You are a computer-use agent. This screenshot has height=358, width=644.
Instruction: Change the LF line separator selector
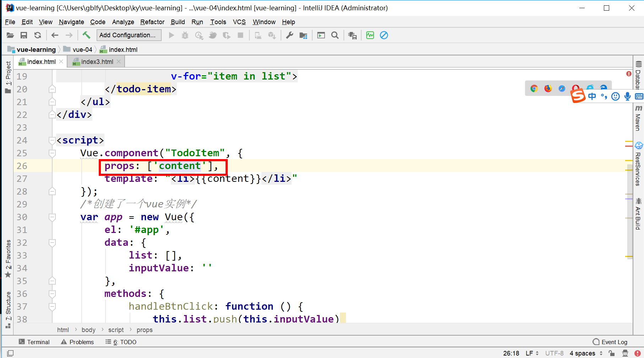[532, 353]
